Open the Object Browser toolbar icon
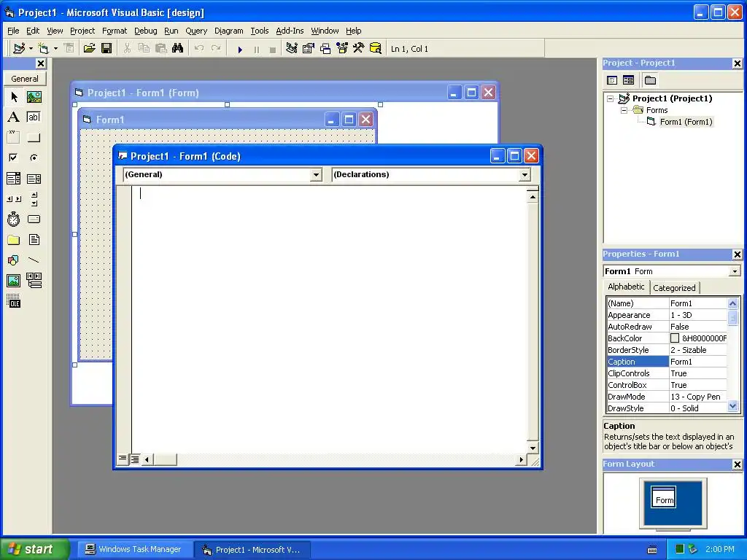This screenshot has height=560, width=747. point(342,48)
